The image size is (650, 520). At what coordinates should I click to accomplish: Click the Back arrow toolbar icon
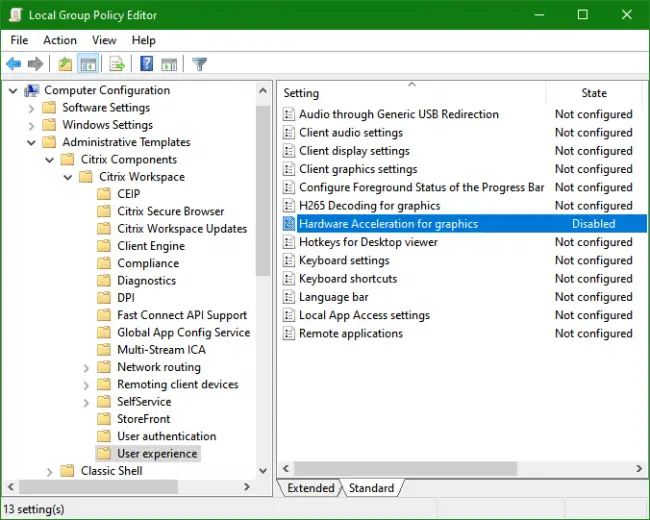click(x=14, y=64)
